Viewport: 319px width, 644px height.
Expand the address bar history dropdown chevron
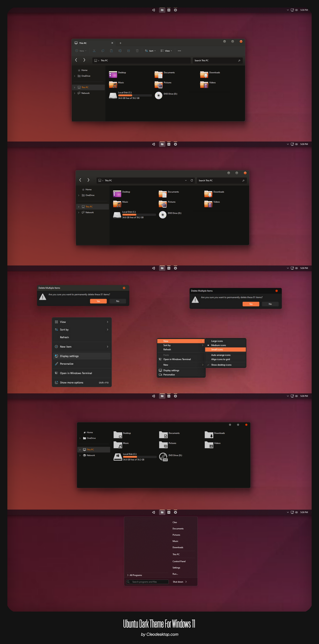point(186,180)
